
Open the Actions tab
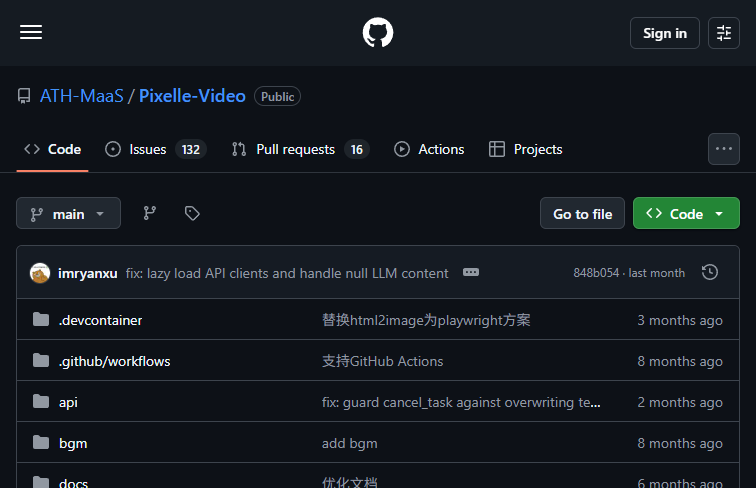coord(429,149)
